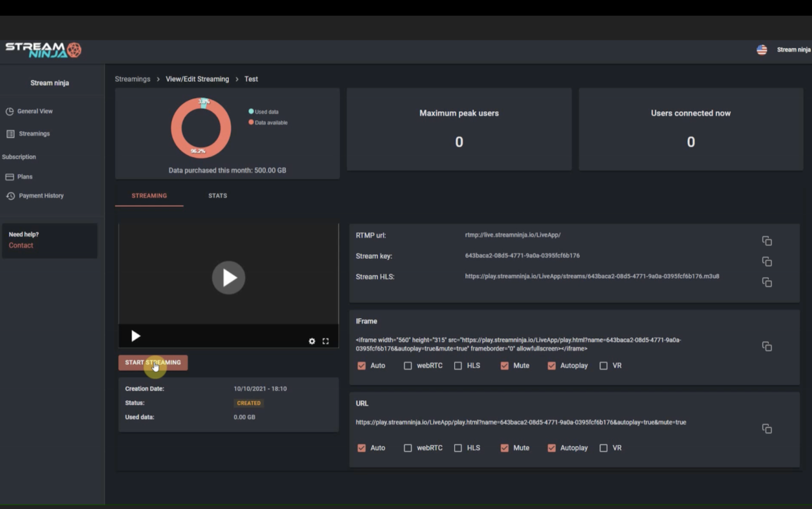Viewport: 812px width, 509px height.
Task: Click the creation date 10/10/2021 - 18:10
Action: (260, 389)
